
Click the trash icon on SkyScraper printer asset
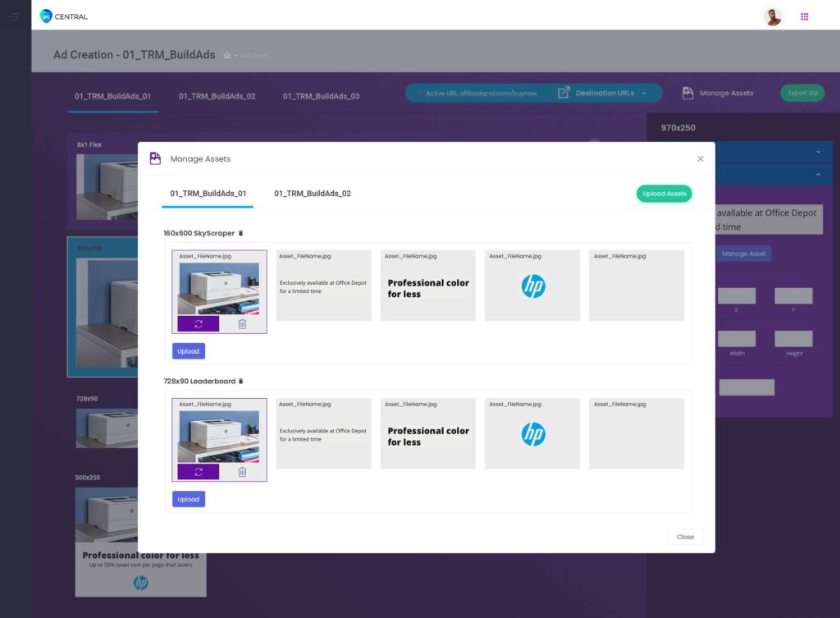tap(242, 324)
